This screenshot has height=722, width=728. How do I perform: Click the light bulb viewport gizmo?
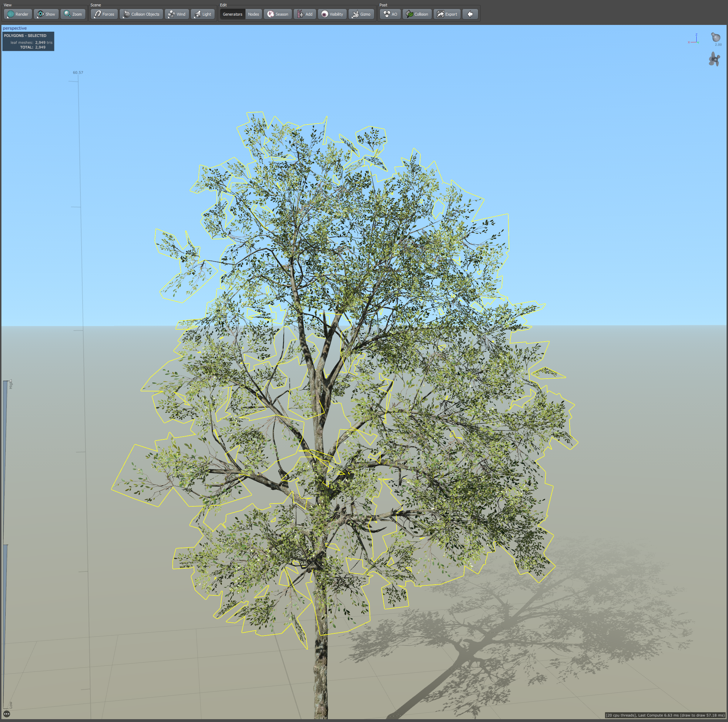pyautogui.click(x=715, y=37)
